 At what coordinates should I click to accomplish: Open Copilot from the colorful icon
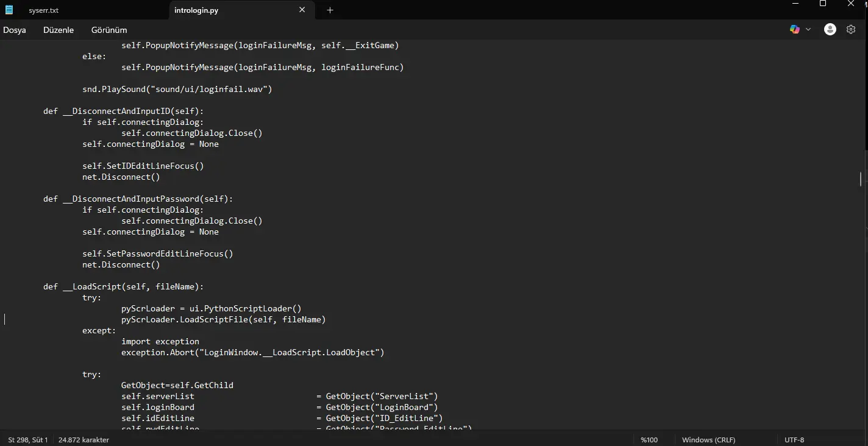coord(794,29)
